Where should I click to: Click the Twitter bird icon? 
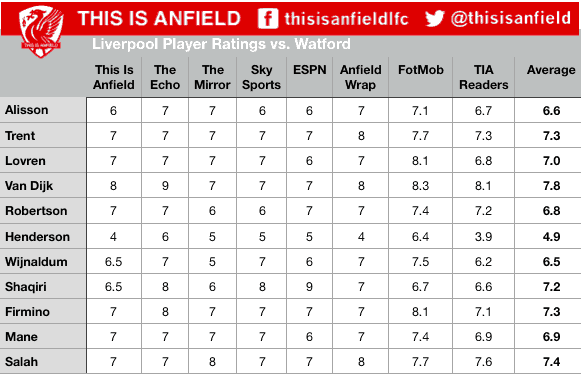[x=434, y=19]
